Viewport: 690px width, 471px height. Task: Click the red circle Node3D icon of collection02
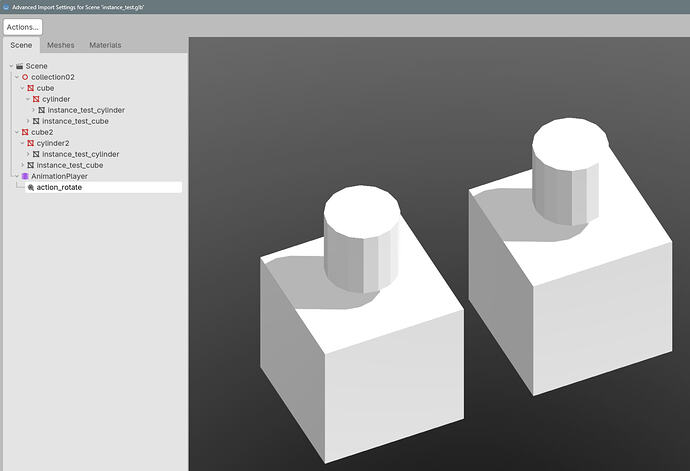click(25, 77)
